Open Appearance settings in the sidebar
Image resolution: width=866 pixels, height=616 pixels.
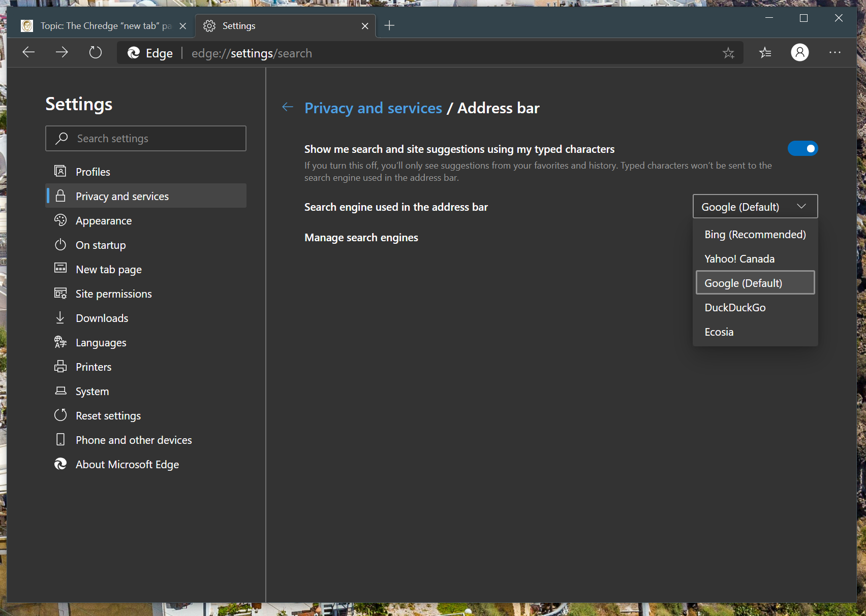(x=104, y=221)
